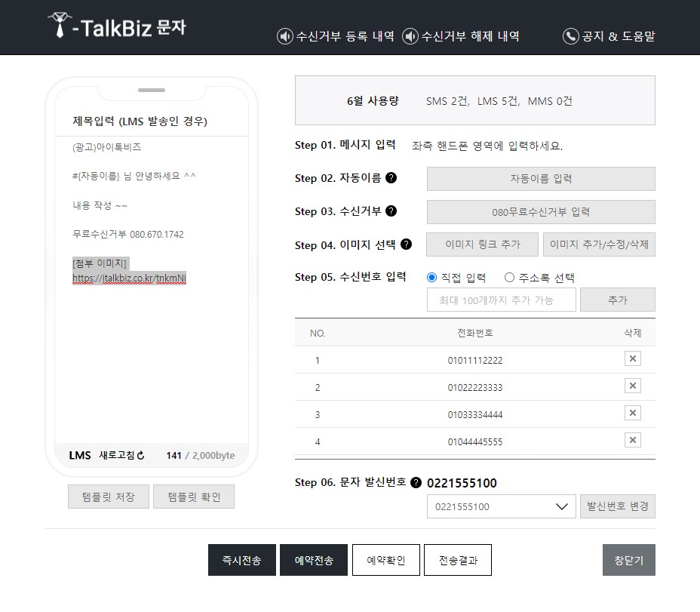Open help icon for Step 04 이미지 선택
Screen dimensions: 700x612
(407, 244)
